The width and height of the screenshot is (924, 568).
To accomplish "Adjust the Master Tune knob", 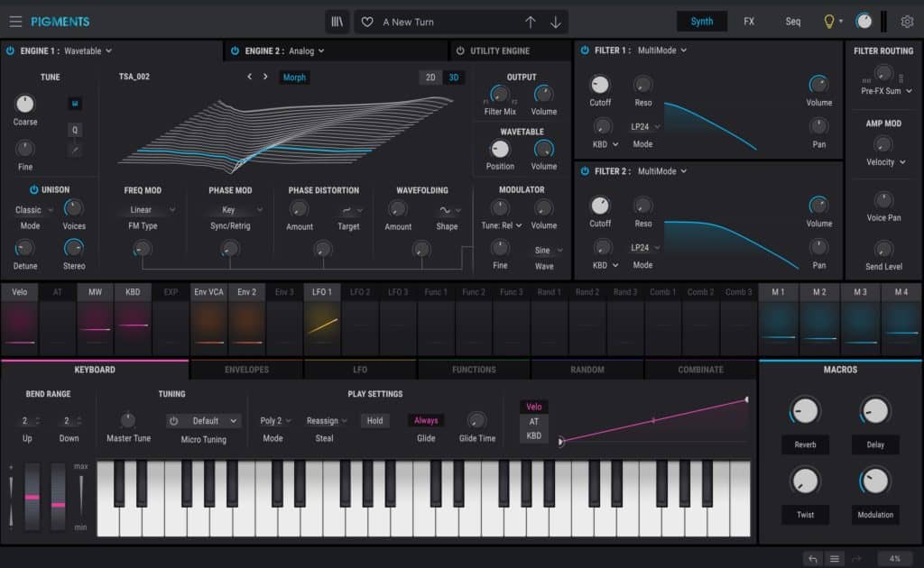I will point(128,420).
